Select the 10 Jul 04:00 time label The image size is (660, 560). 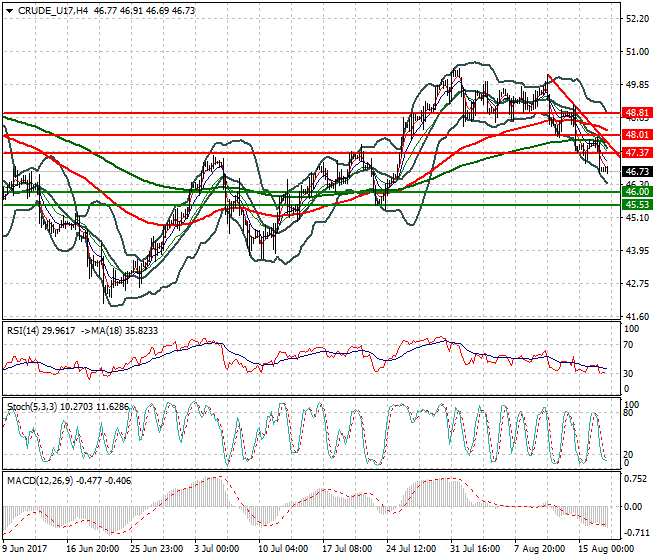[x=283, y=549]
